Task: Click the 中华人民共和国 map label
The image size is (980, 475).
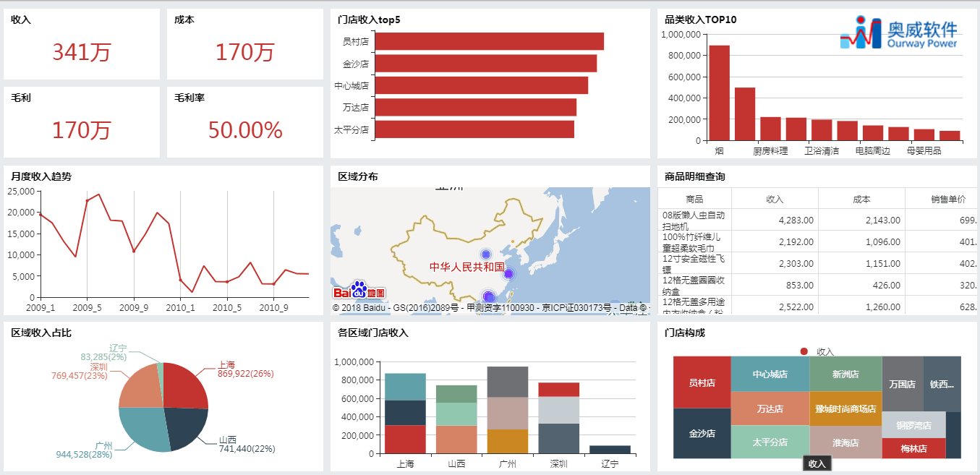Action: (x=467, y=267)
